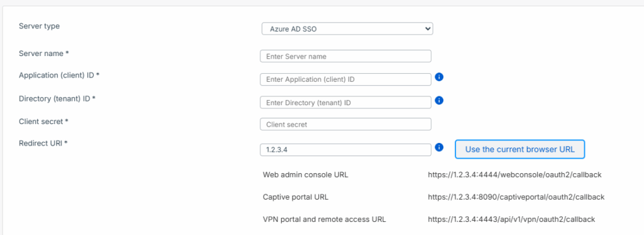Open the Server type dropdown
This screenshot has height=235, width=644.
pos(347,29)
